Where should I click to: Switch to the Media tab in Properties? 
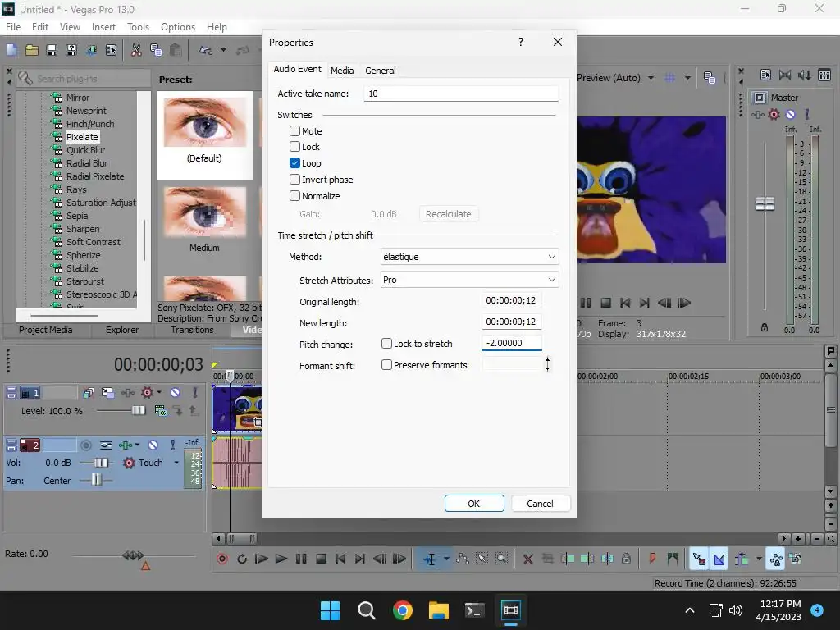click(x=342, y=71)
